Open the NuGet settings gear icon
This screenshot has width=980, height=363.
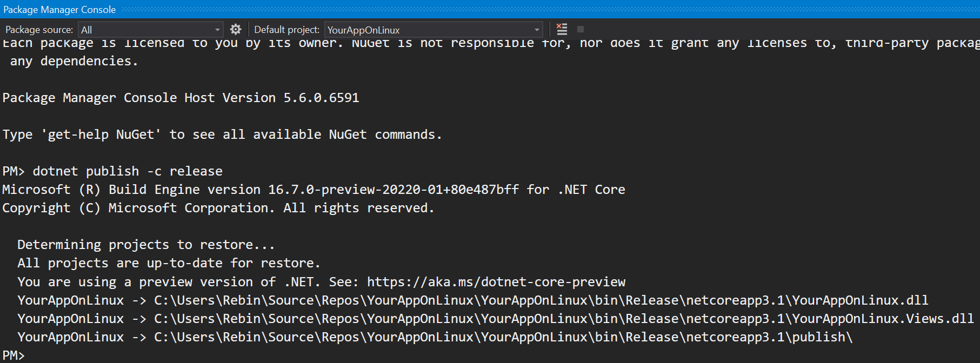236,29
